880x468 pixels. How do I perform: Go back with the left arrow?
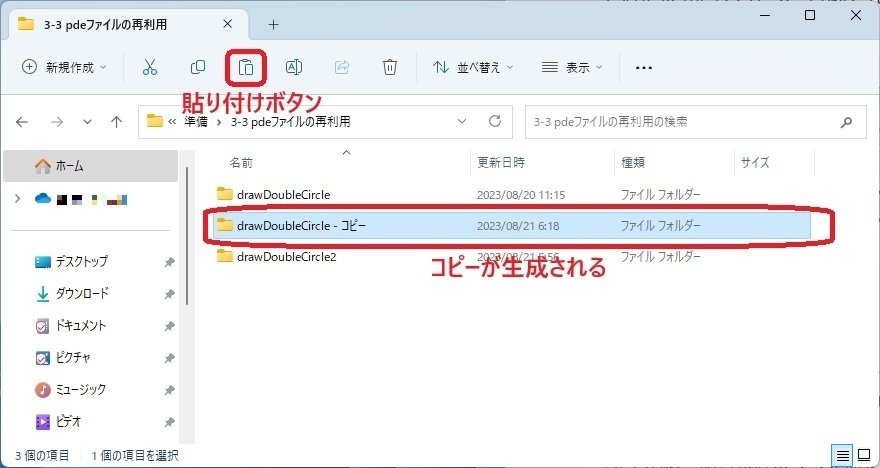22,122
